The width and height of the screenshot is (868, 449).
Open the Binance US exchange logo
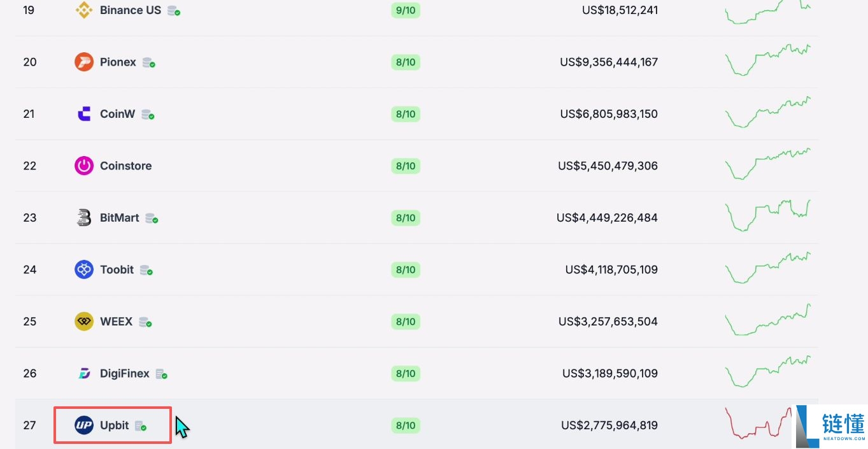[x=84, y=10]
